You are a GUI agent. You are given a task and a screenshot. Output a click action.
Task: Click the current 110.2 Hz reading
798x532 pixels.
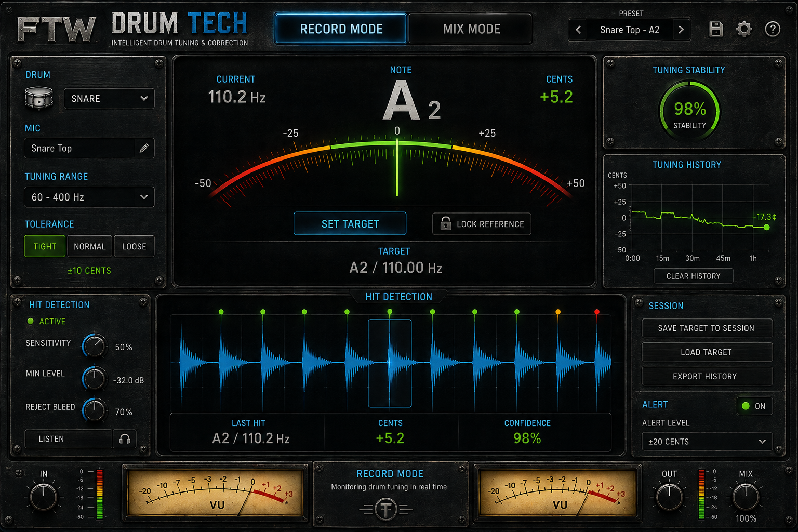pyautogui.click(x=237, y=97)
